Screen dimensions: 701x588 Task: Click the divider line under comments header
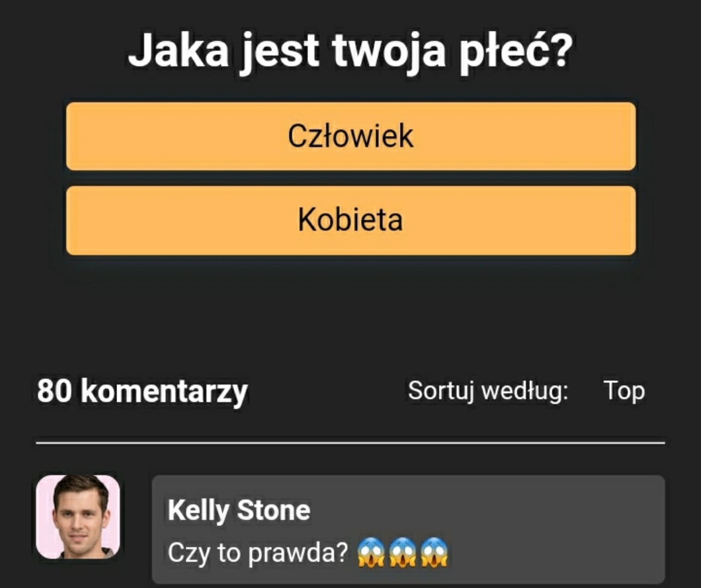(x=350, y=443)
